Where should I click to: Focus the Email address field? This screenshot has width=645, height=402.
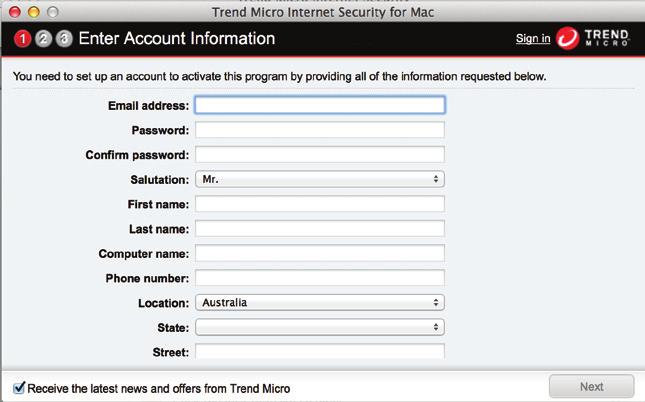[320, 105]
